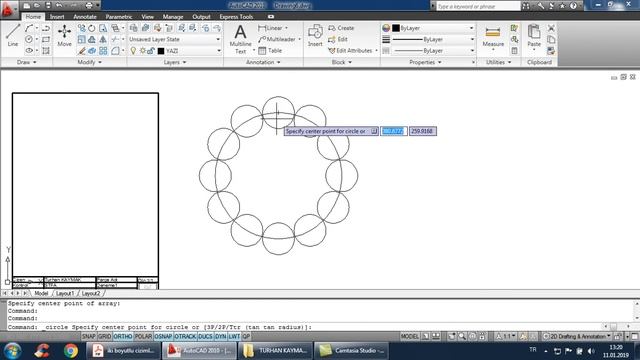Open Layer Properties manager icon

tap(133, 28)
